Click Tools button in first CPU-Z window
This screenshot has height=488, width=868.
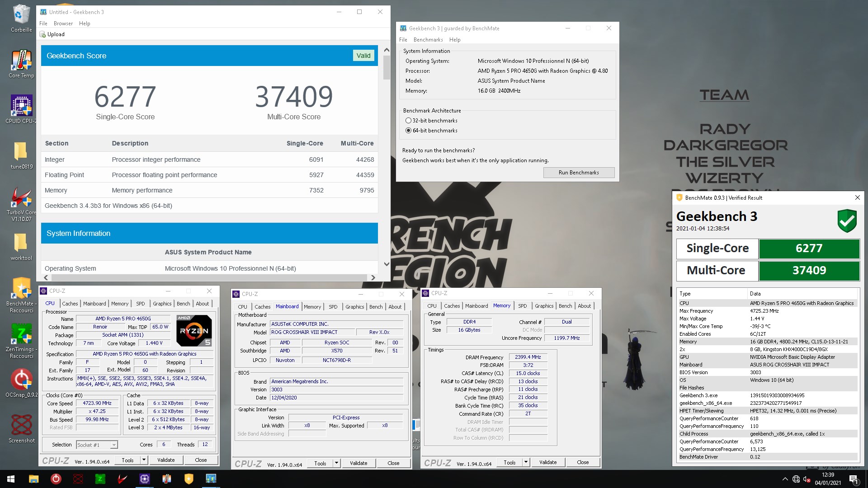pos(127,460)
